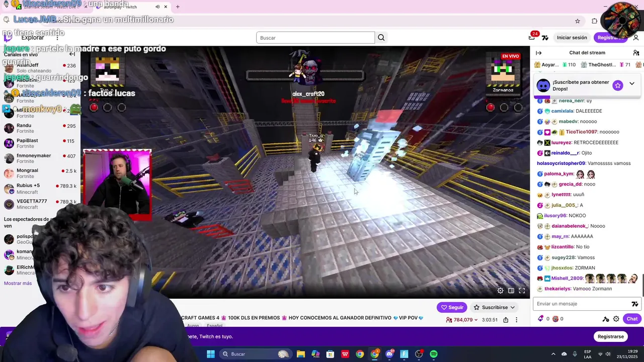The image size is (644, 362).
Task: Open the stream's three-dot options menu
Action: coord(516,320)
